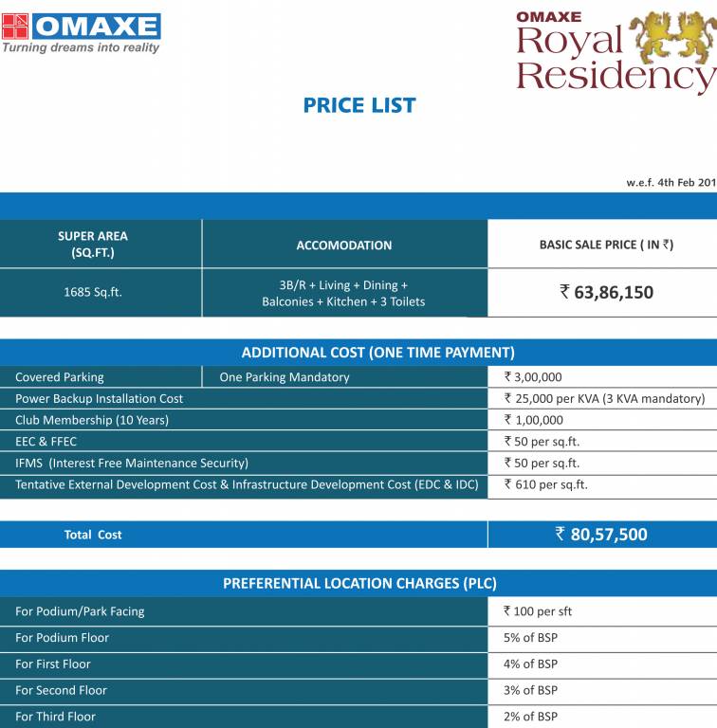Click the ACCOMODATION column header
This screenshot has height=728, width=717.
344,246
